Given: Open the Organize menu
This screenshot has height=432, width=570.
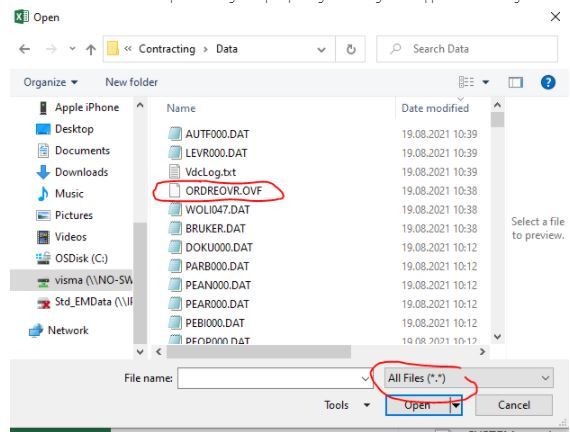Looking at the screenshot, I should (51, 83).
